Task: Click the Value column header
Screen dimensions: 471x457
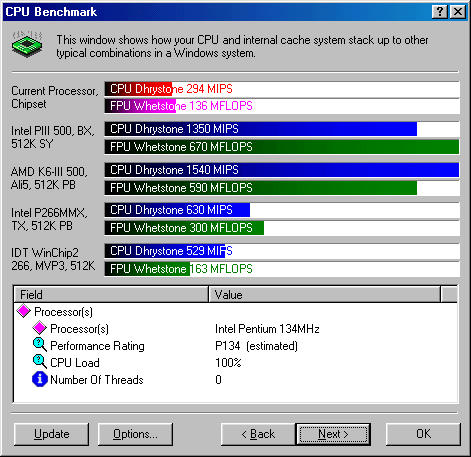Action: tap(325, 295)
